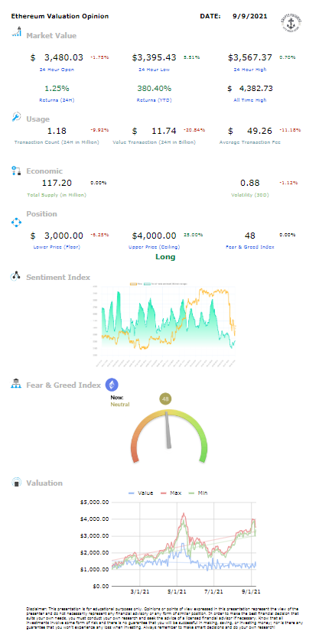
Task: Click the Valuation section icon
Action: [x=16, y=482]
